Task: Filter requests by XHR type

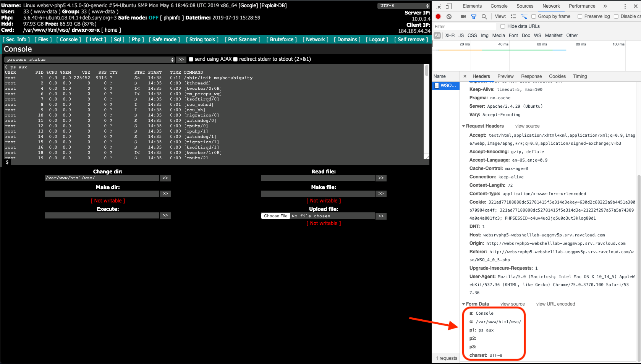Action: tap(450, 36)
